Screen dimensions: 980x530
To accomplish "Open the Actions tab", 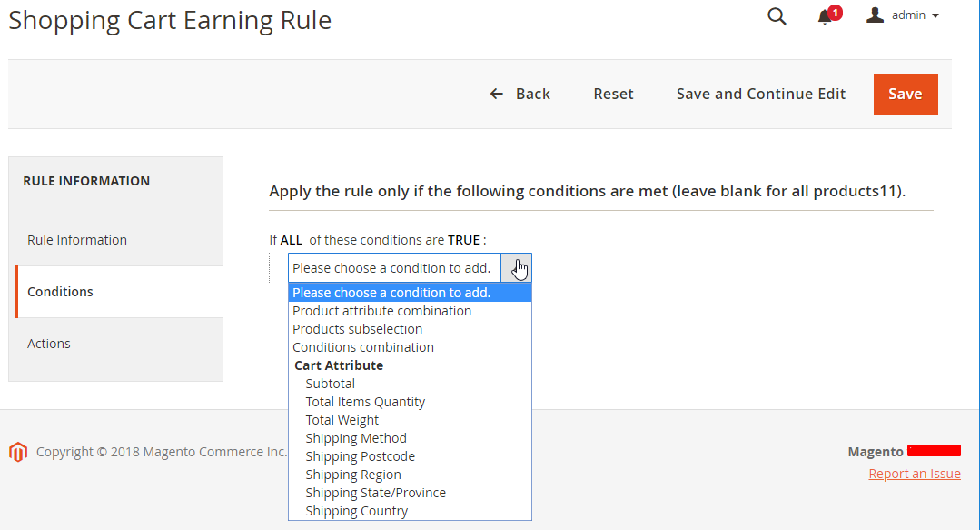I will [49, 344].
